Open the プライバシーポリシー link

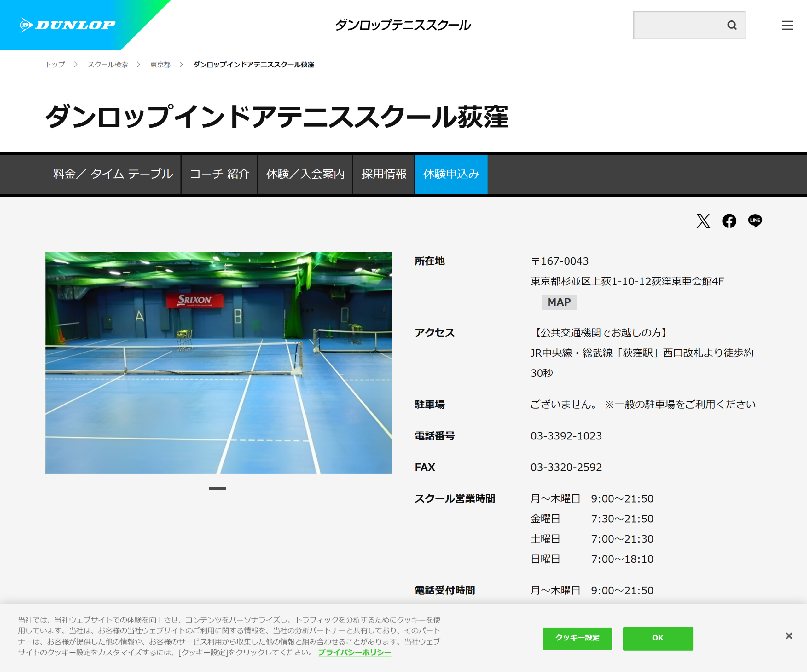pos(355,652)
